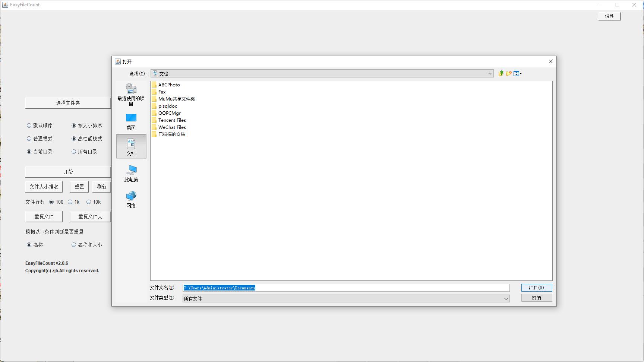Image resolution: width=644 pixels, height=362 pixels.
Task: Open Recent Items (最近使用的项目) shortcut
Action: point(131,95)
